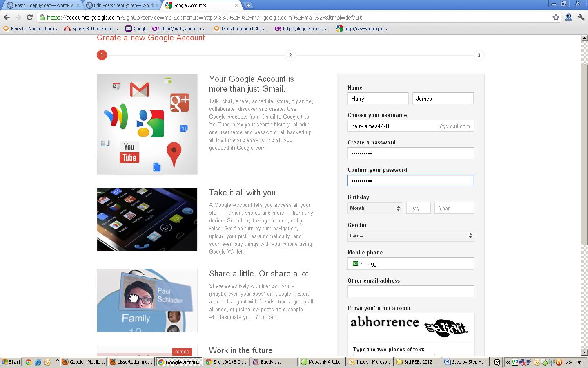
Task: Click the birthday Year input field
Action: [454, 208]
